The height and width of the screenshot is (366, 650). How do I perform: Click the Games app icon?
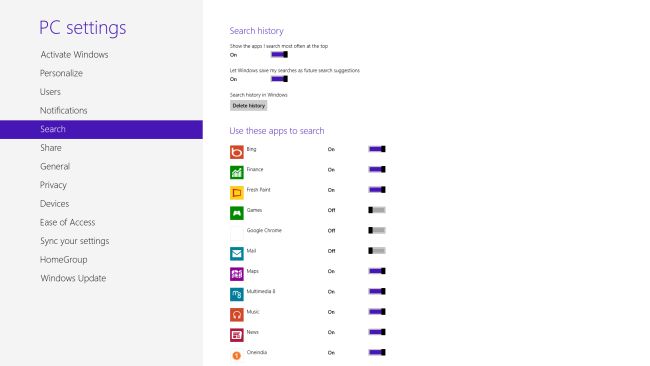coord(237,213)
